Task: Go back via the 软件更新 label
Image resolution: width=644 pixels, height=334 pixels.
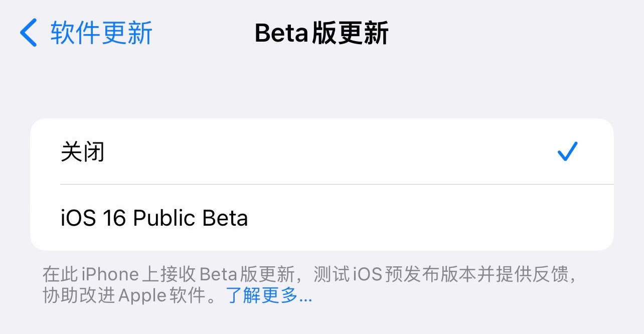Action: (101, 33)
